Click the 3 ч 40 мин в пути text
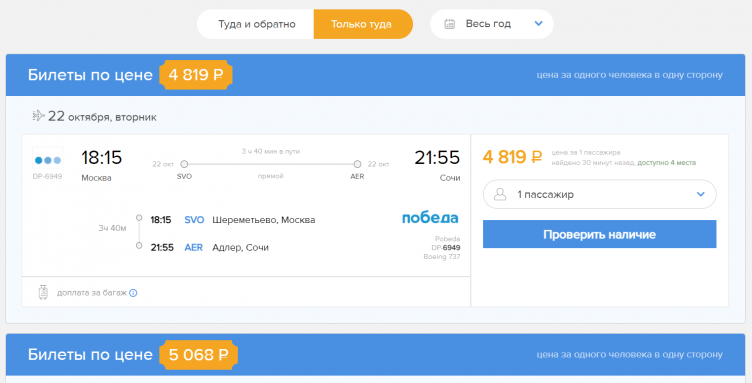 270,151
